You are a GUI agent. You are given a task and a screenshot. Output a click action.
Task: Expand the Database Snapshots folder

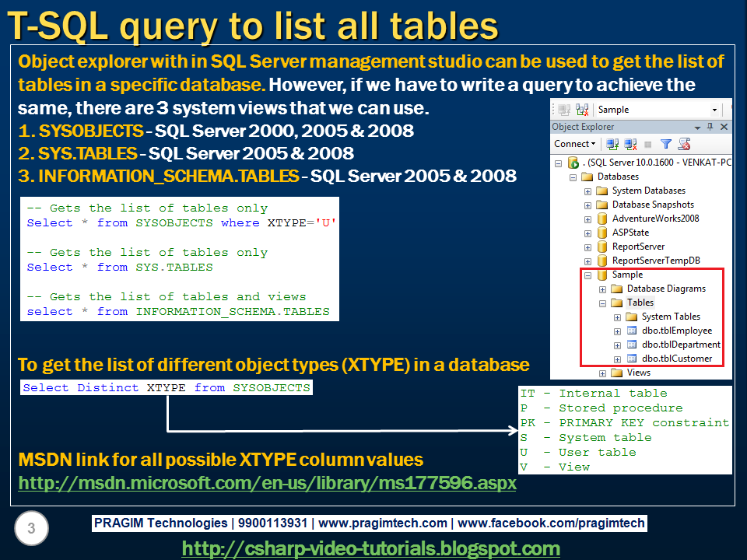point(588,205)
